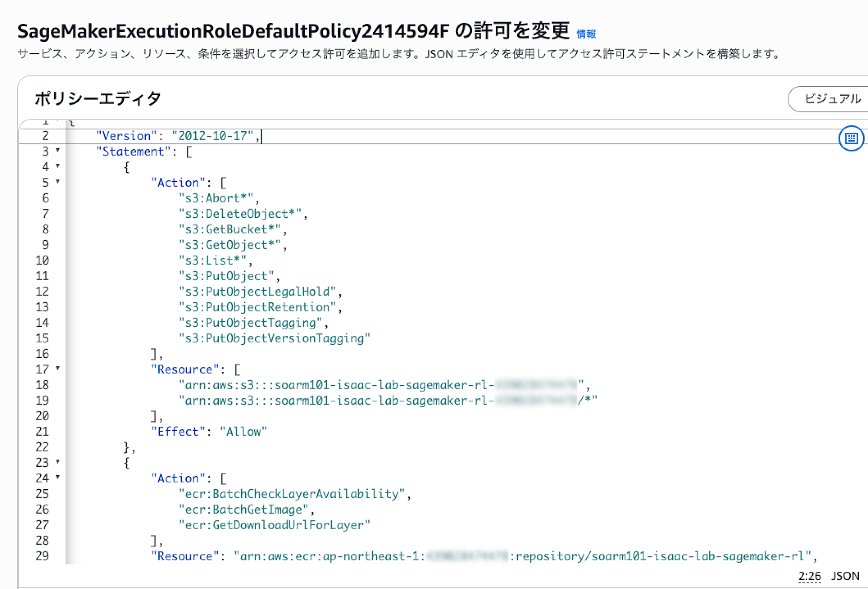
Task: Collapse the second statement object on line 23
Action: pos(58,462)
